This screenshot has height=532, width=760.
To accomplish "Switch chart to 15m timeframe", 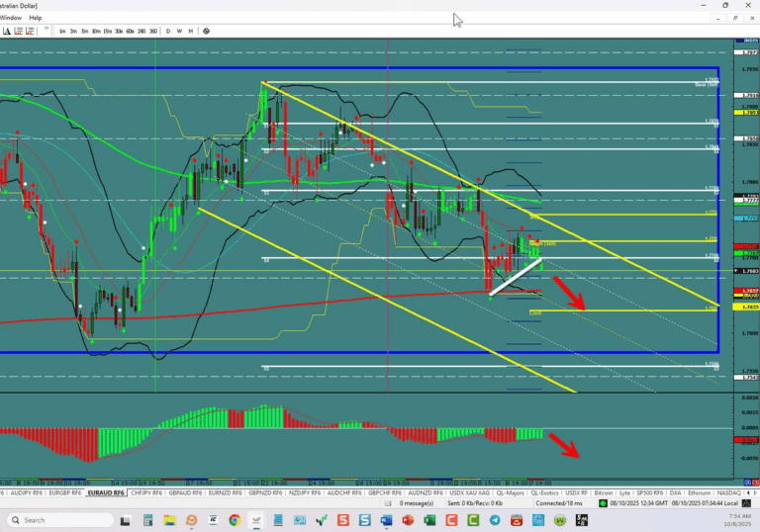I will 108,31.
